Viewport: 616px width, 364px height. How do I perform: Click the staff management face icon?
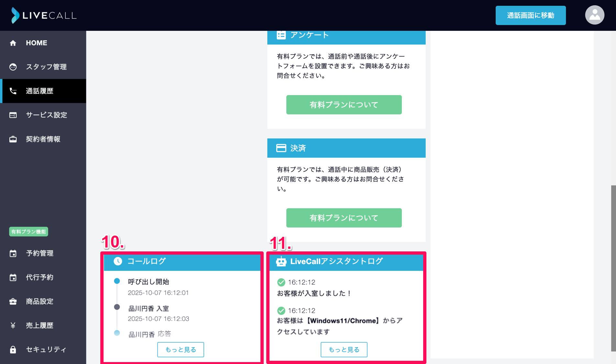tap(13, 67)
